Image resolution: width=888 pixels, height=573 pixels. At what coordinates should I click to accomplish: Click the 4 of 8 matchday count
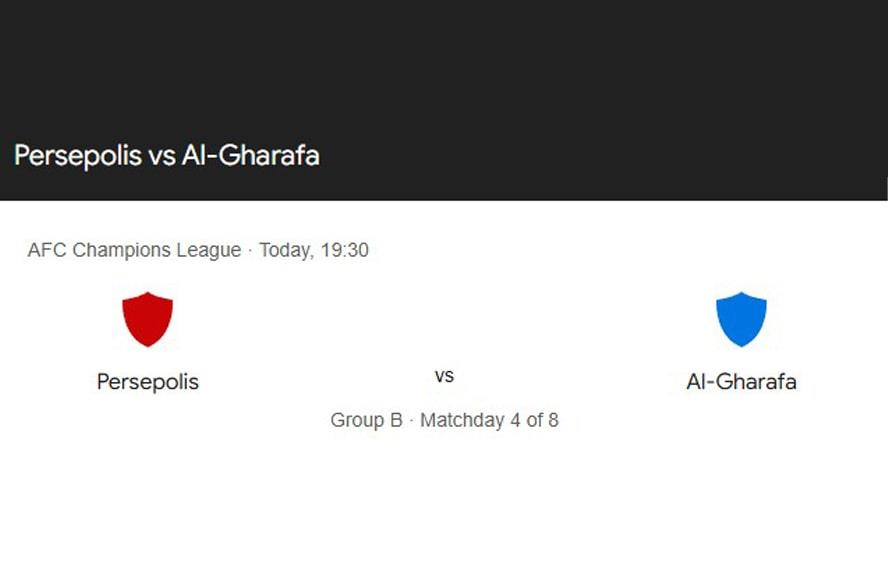(534, 420)
